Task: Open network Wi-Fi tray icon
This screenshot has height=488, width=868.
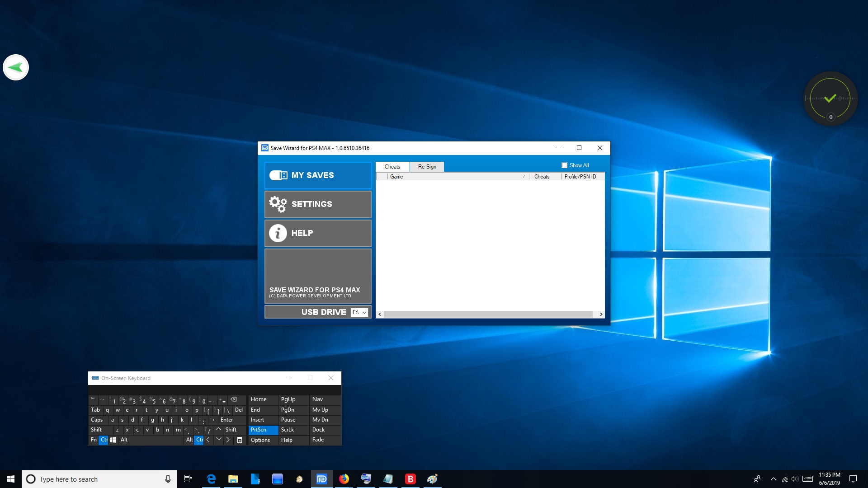Action: pos(785,479)
